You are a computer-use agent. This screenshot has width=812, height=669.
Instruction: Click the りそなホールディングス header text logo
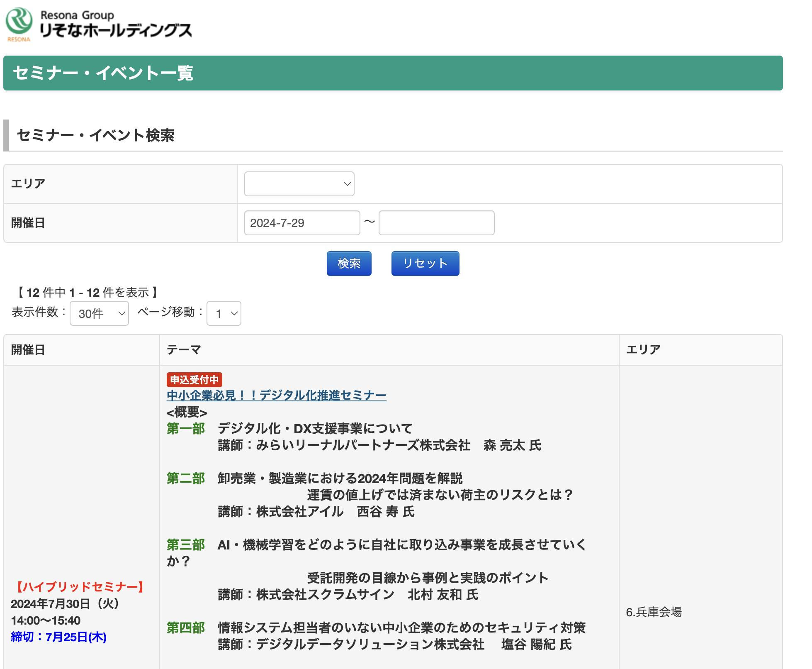pyautogui.click(x=116, y=30)
